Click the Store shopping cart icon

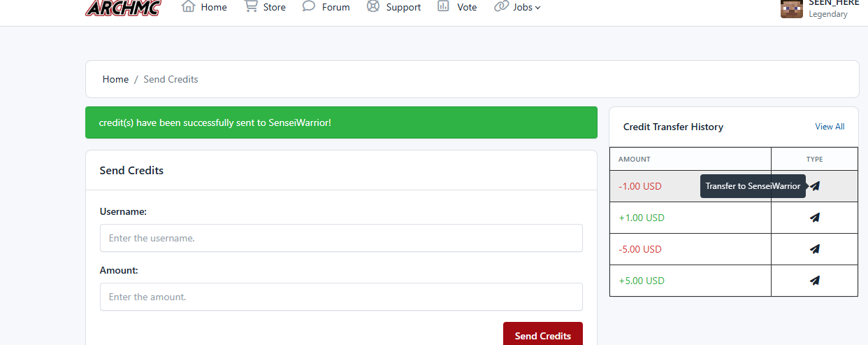pos(250,6)
